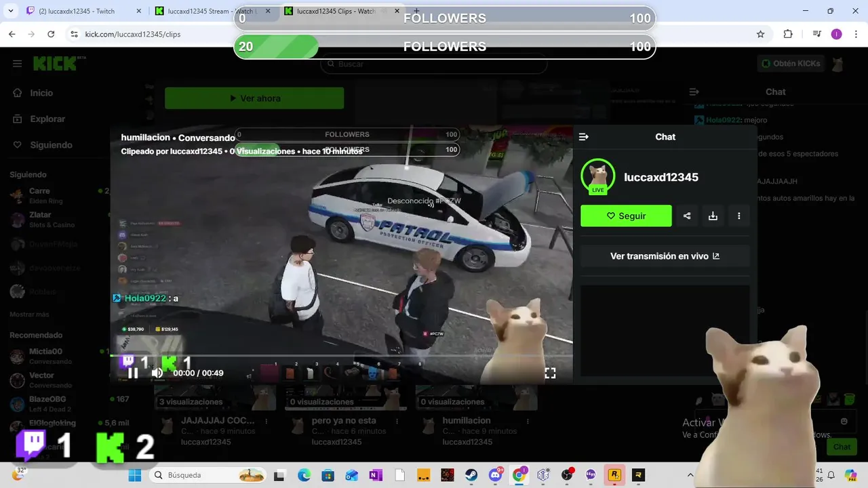Collapse the background page chat panel

694,91
